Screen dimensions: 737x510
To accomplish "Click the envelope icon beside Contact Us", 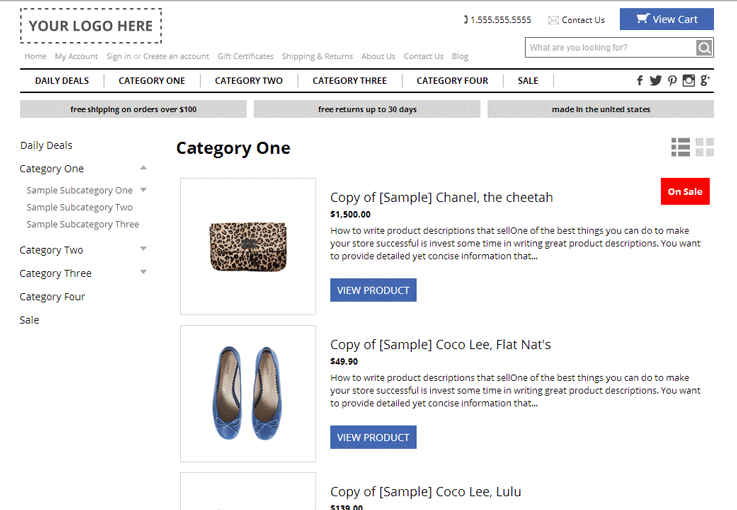I will (x=553, y=20).
